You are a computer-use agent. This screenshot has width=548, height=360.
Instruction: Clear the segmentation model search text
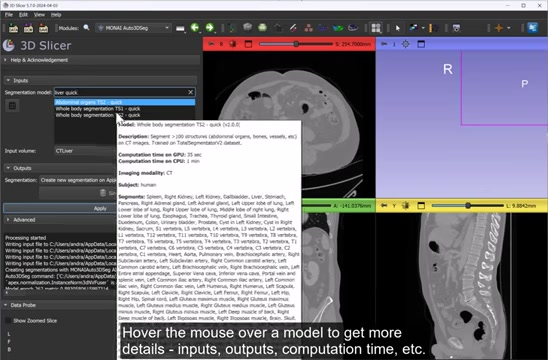pyautogui.click(x=190, y=92)
